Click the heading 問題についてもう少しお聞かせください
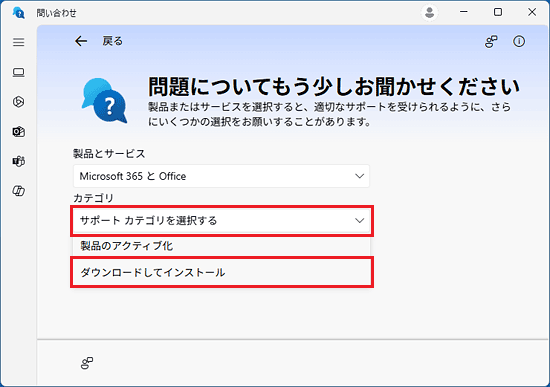 [x=334, y=86]
